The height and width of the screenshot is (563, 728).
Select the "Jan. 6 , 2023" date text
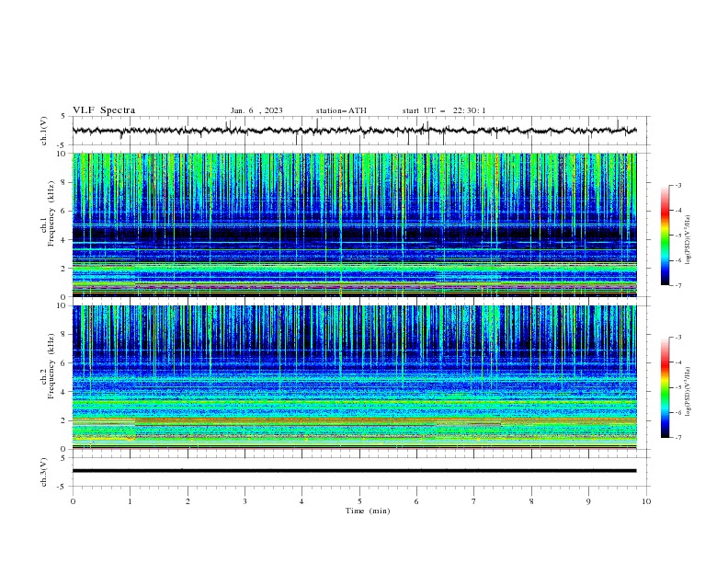pos(256,110)
